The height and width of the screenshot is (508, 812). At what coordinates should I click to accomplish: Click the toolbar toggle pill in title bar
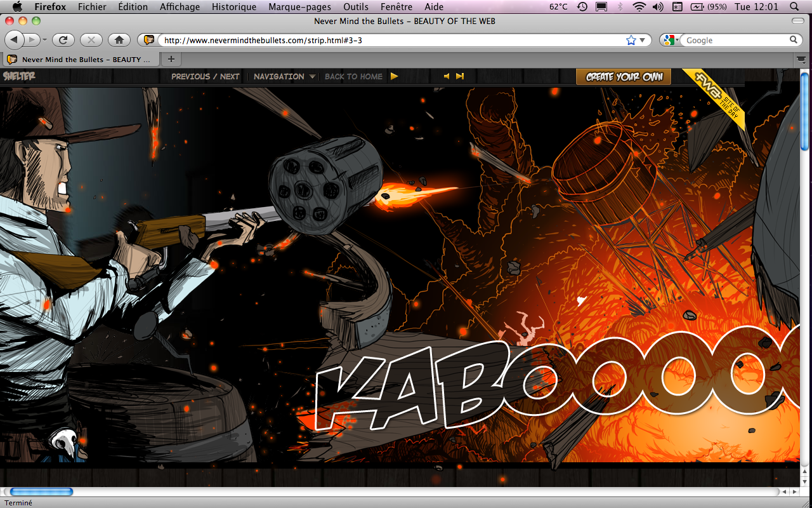pos(798,21)
